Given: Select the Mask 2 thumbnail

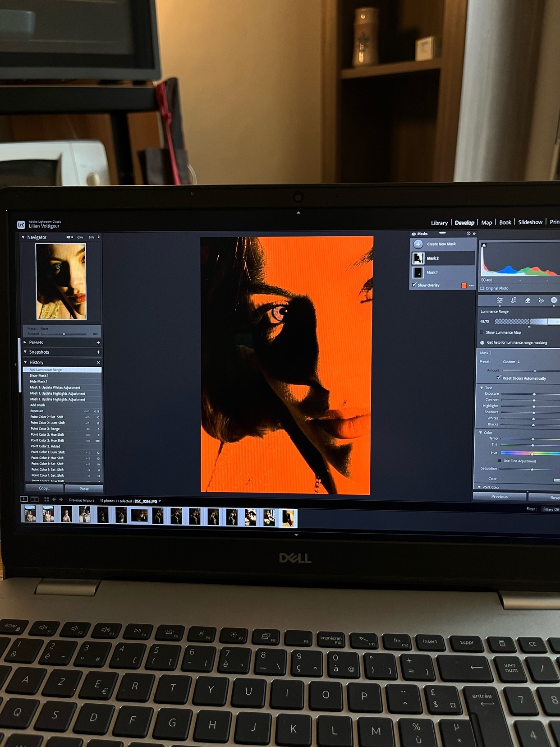Looking at the screenshot, I should pyautogui.click(x=418, y=258).
